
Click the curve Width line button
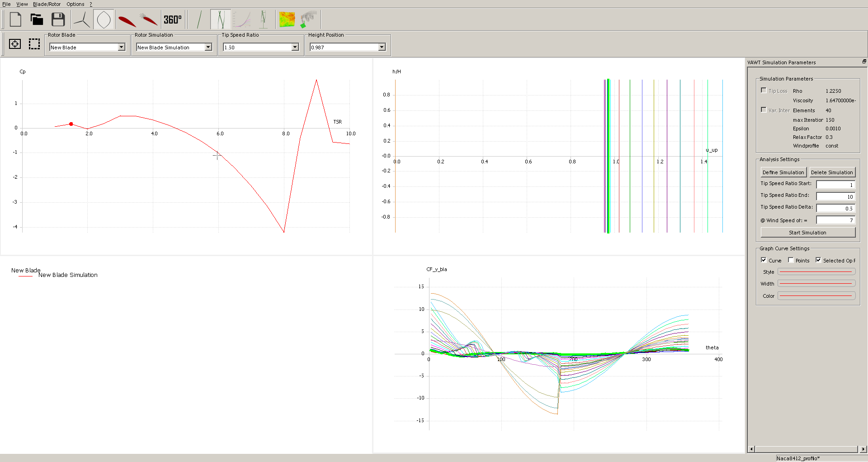pyautogui.click(x=816, y=284)
